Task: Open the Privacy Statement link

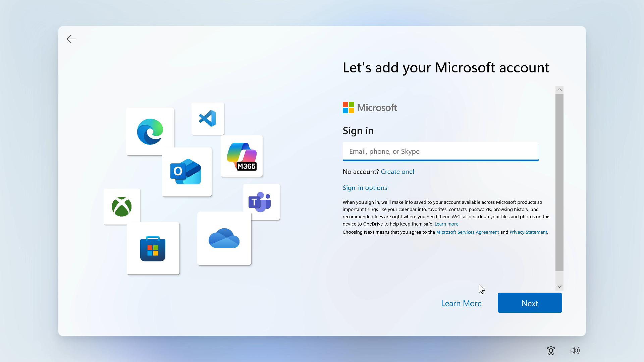Action: point(528,232)
